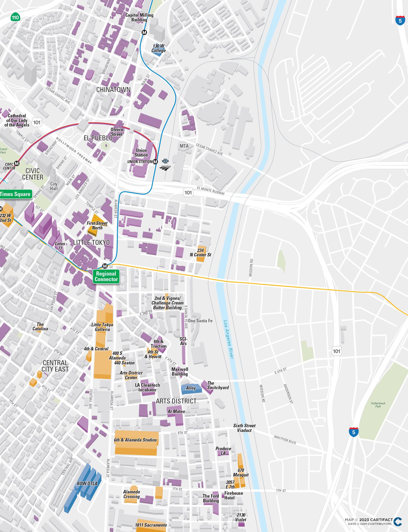Viewport: 408px width, 532px height.
Task: Select the Firehouse Hotel label
Action: click(234, 495)
